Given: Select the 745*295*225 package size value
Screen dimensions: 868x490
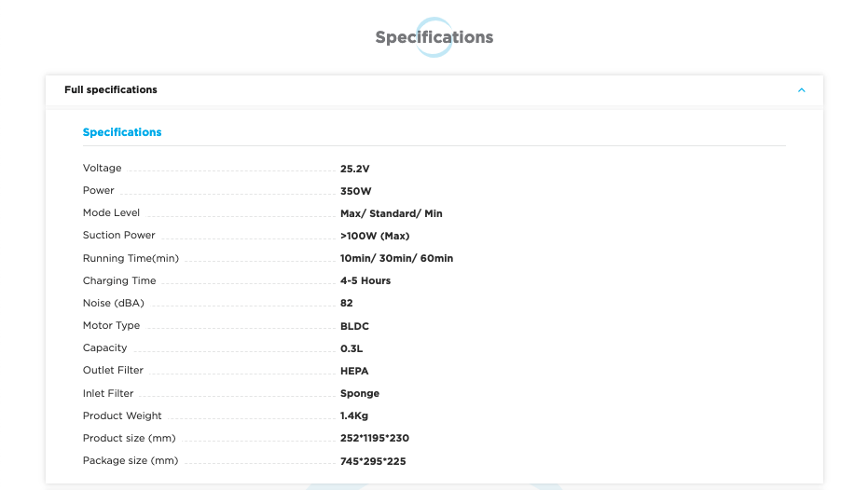Looking at the screenshot, I should pos(373,461).
